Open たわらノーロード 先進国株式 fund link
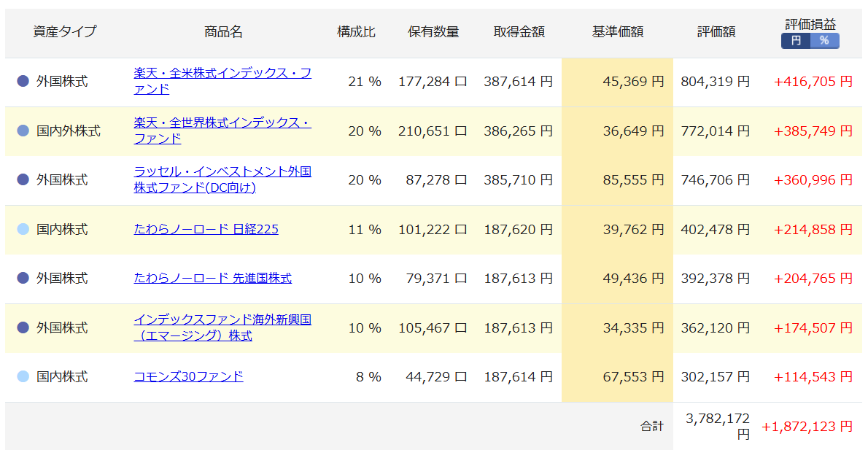Viewport: 868px width, 450px height. pyautogui.click(x=212, y=278)
